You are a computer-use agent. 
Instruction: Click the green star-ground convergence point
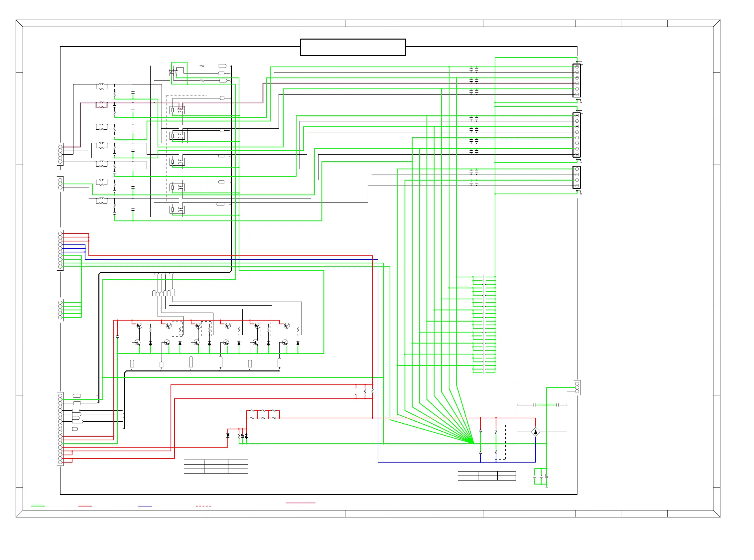point(473,443)
